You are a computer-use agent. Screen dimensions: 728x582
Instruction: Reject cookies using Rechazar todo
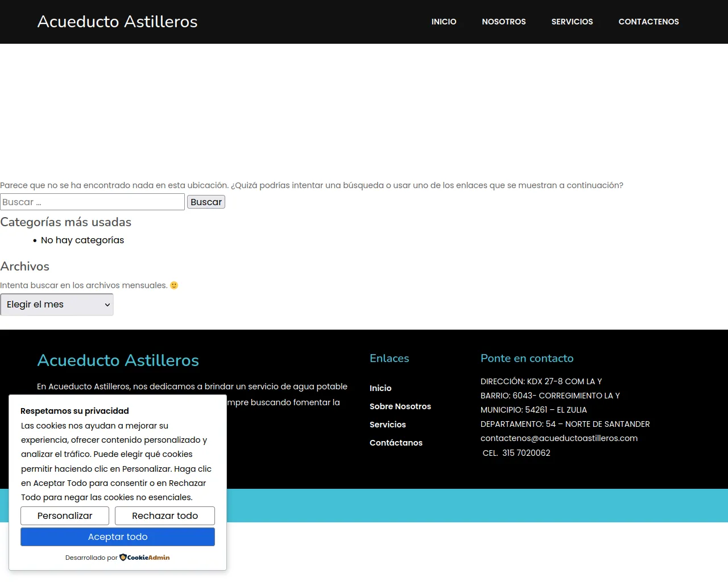pos(165,516)
